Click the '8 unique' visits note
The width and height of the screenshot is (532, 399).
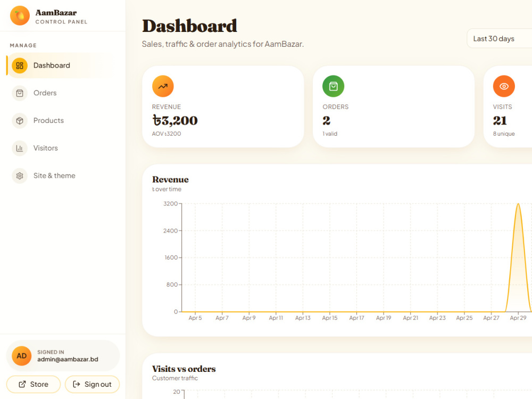point(504,134)
